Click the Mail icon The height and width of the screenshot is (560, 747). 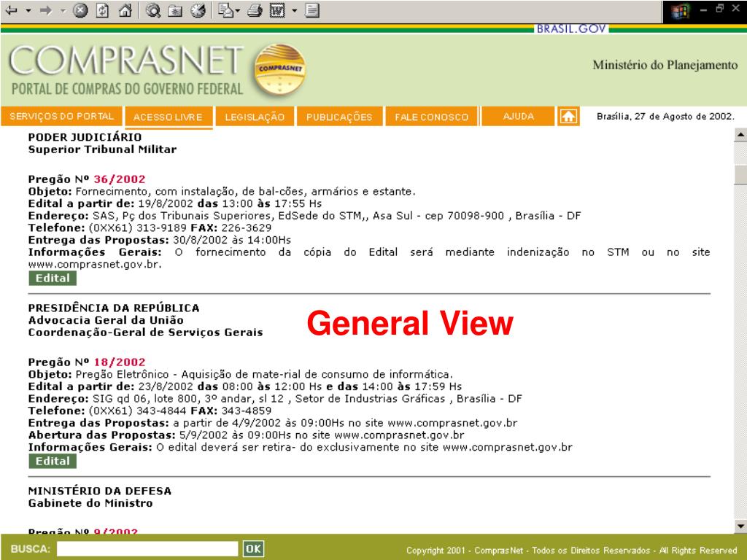tap(225, 10)
